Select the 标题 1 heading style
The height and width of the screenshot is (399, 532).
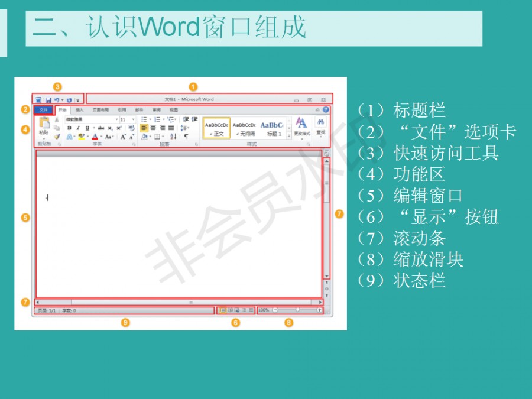(x=271, y=128)
